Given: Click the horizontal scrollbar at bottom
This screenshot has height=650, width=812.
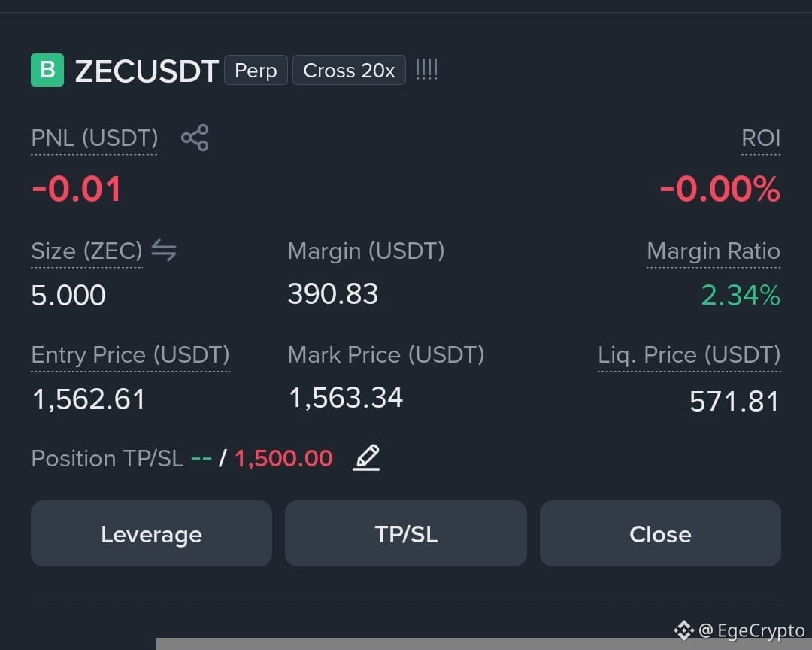Looking at the screenshot, I should pos(484,644).
